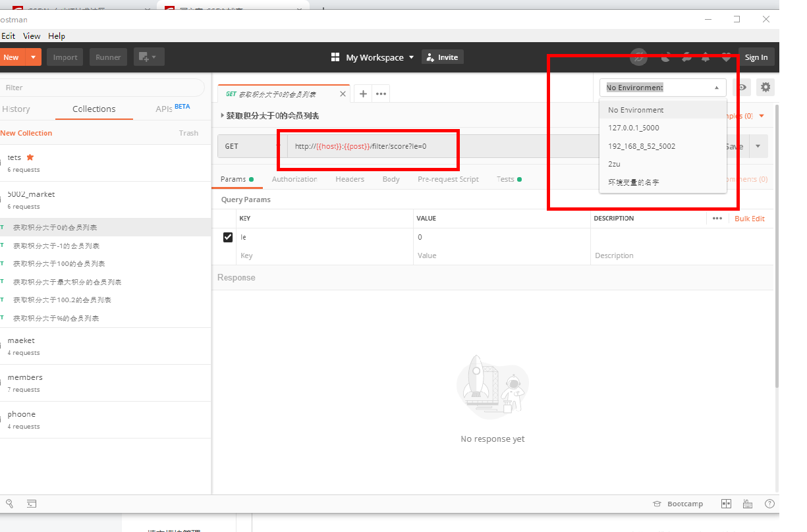Open the GET method dropdown
Screen dimensions: 807x532
(252, 146)
